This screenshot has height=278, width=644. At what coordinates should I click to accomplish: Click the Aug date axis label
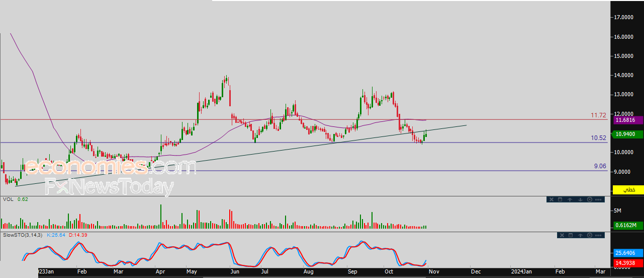(x=310, y=272)
